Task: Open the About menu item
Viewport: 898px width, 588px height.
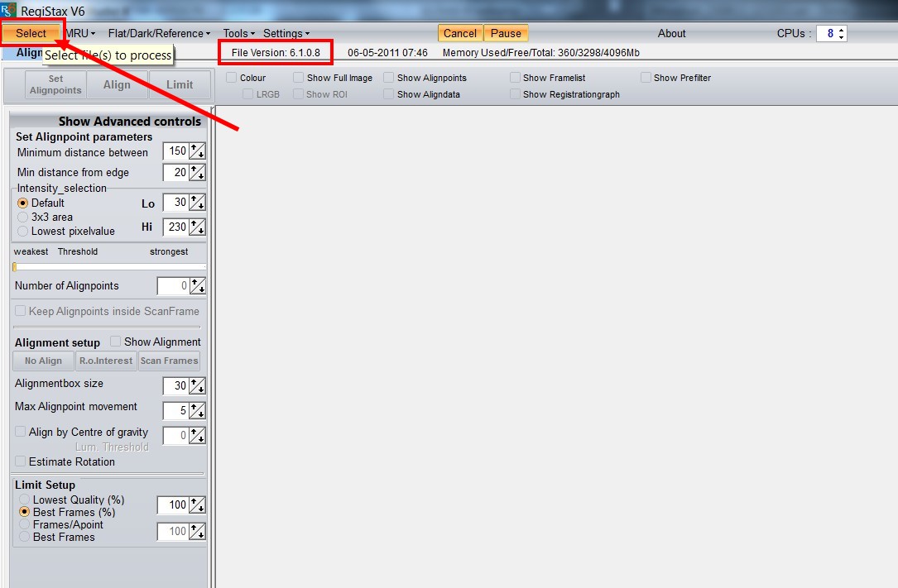Action: pos(671,33)
